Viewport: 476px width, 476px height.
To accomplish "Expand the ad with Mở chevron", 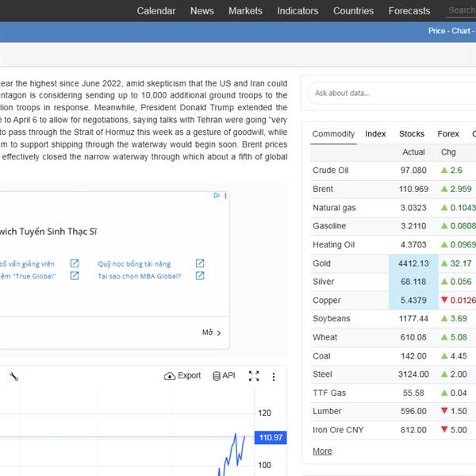I will [212, 332].
